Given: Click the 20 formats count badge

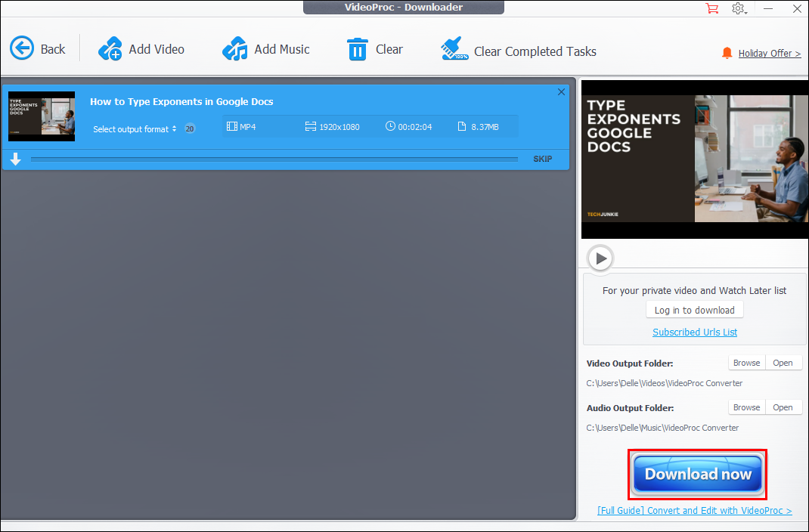Looking at the screenshot, I should tap(190, 129).
